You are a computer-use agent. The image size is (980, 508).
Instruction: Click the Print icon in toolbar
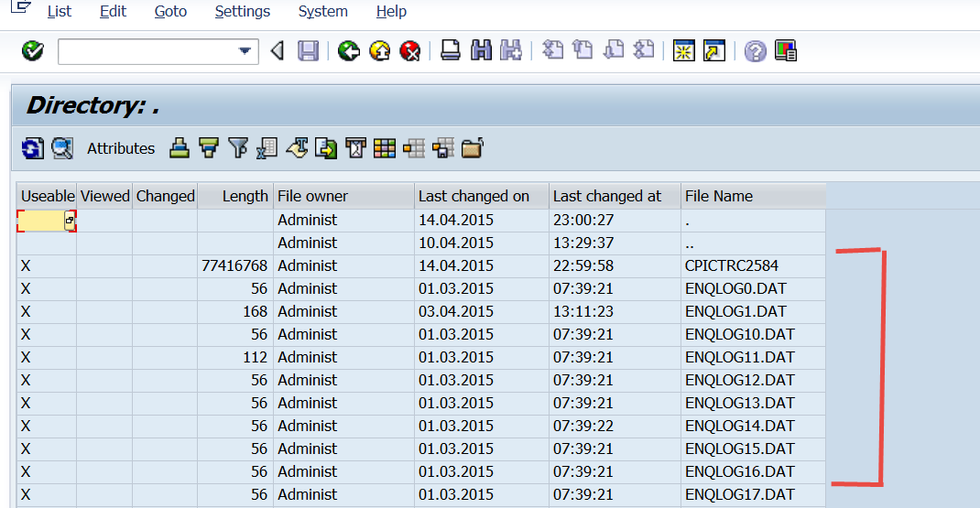(450, 50)
